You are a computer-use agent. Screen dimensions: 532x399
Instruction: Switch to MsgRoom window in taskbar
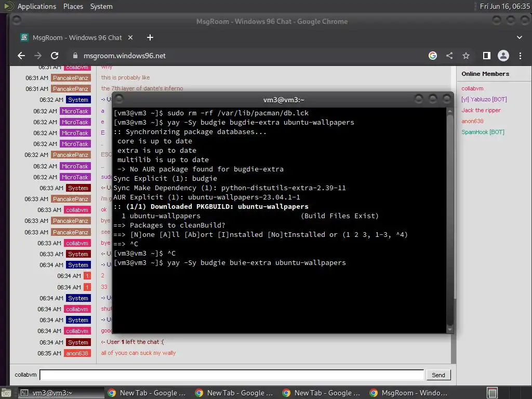click(409, 393)
